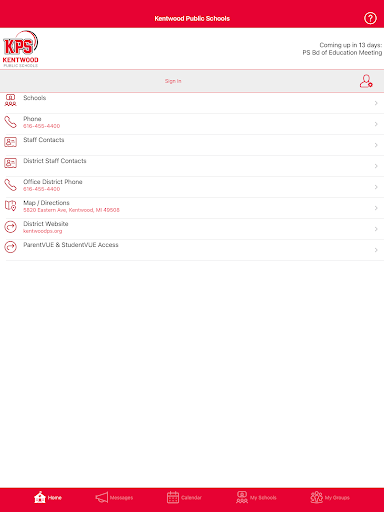Screen dimensions: 384x512
Task: Switch to the Home tab
Action: coord(48,497)
